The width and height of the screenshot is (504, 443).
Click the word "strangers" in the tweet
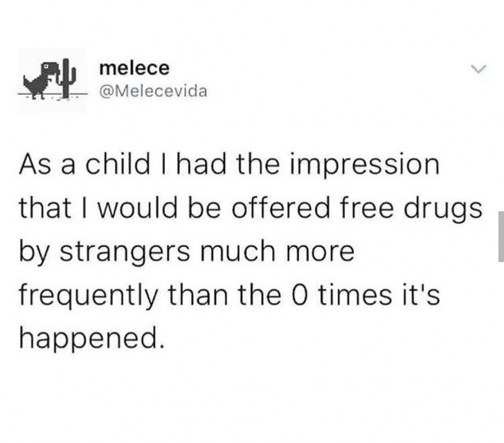[131, 251]
